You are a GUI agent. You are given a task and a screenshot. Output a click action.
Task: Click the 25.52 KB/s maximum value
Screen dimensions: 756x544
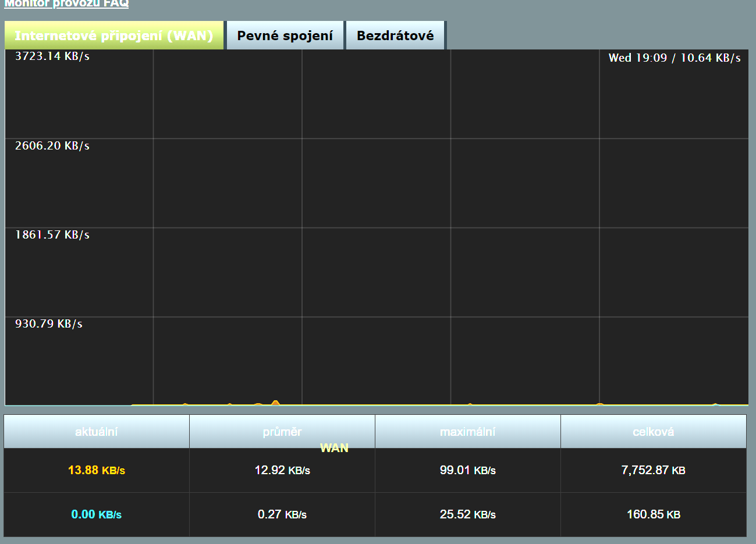[468, 514]
